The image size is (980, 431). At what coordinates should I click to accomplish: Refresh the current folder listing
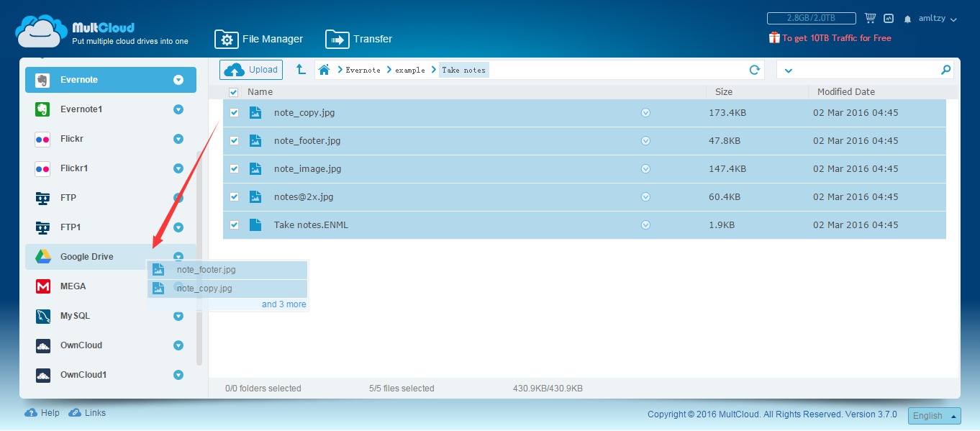(754, 70)
